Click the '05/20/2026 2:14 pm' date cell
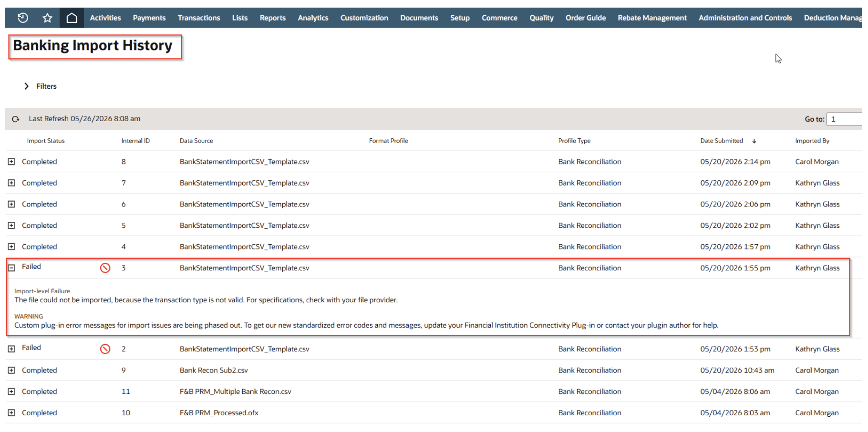The width and height of the screenshot is (868, 432). tap(735, 162)
